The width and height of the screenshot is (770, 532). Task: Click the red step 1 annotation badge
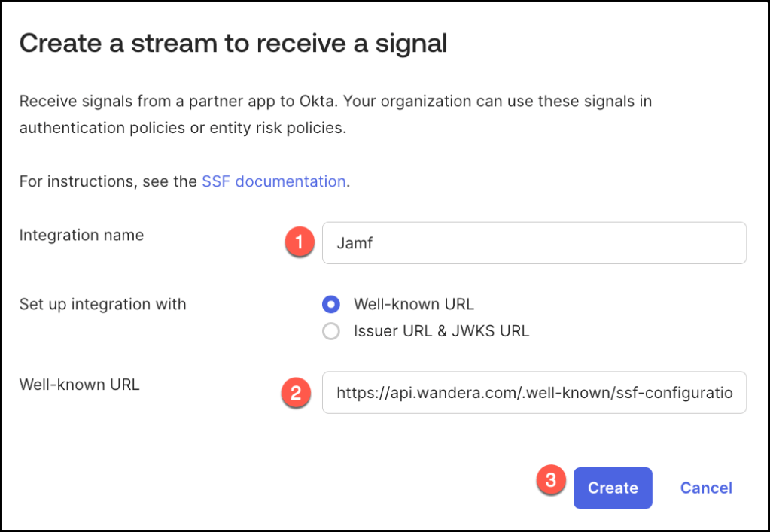(x=300, y=242)
